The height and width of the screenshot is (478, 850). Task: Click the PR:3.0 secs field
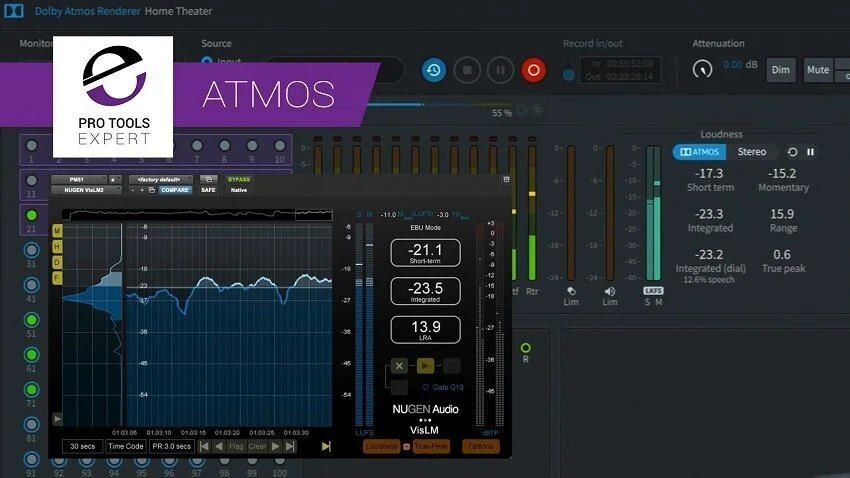[x=172, y=446]
